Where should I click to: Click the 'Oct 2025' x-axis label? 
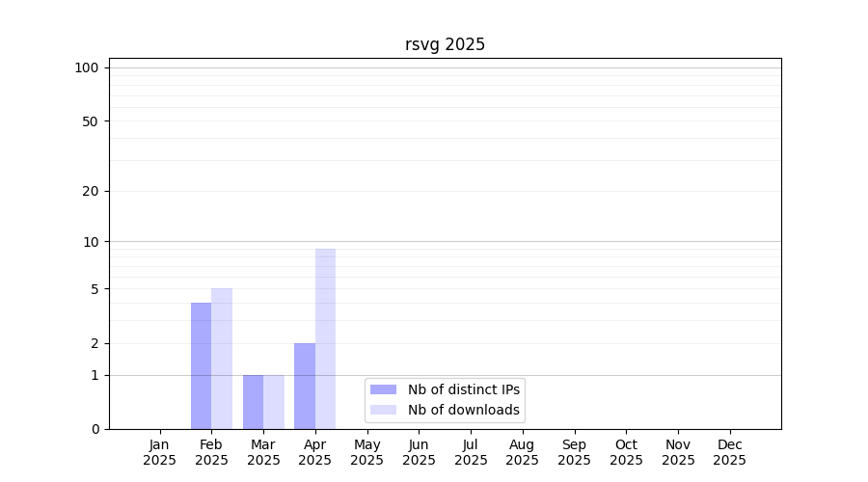point(626,452)
